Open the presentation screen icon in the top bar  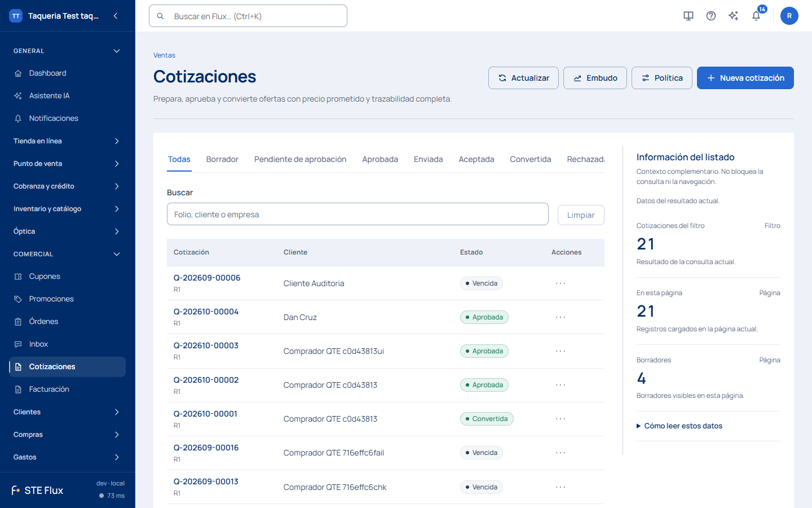click(689, 16)
